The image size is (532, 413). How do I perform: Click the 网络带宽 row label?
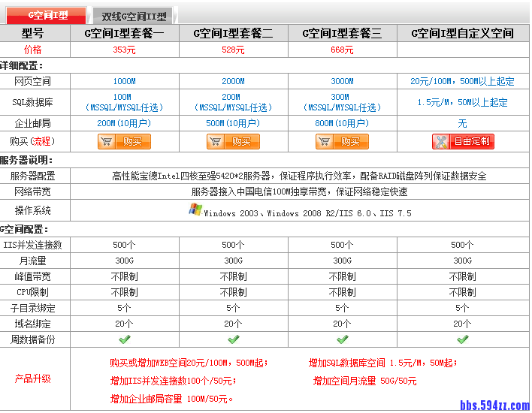pos(32,192)
